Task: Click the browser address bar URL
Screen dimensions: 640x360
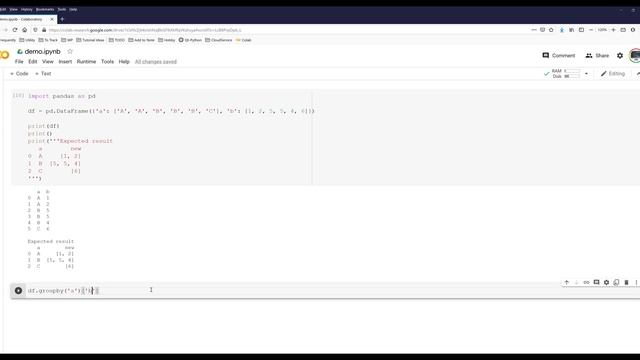Action: [x=145, y=30]
